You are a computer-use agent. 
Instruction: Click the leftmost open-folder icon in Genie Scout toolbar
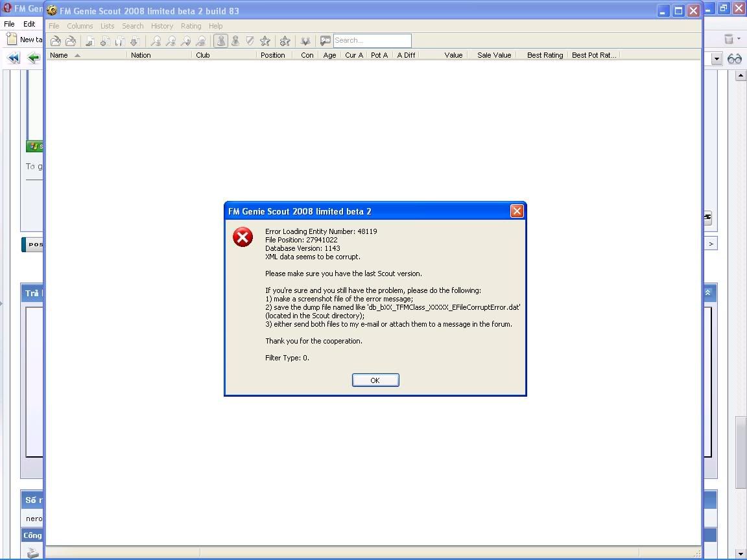(x=55, y=41)
